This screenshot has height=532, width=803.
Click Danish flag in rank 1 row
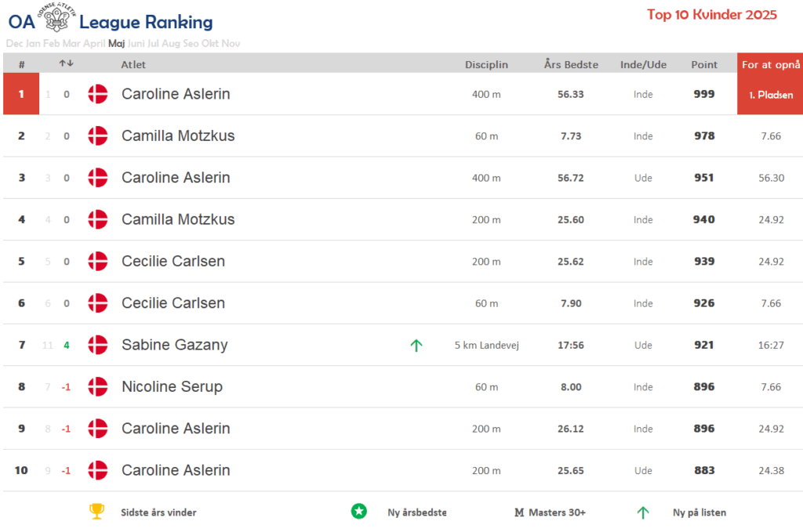(x=98, y=94)
